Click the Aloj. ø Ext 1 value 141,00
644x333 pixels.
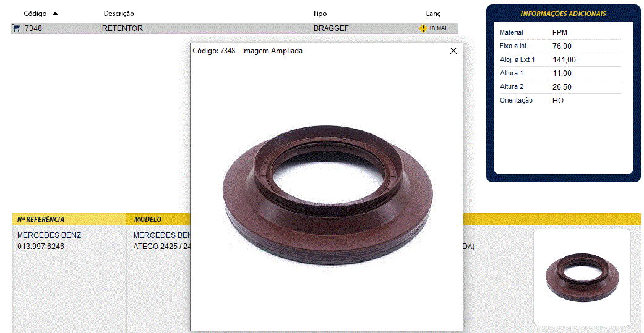(564, 60)
